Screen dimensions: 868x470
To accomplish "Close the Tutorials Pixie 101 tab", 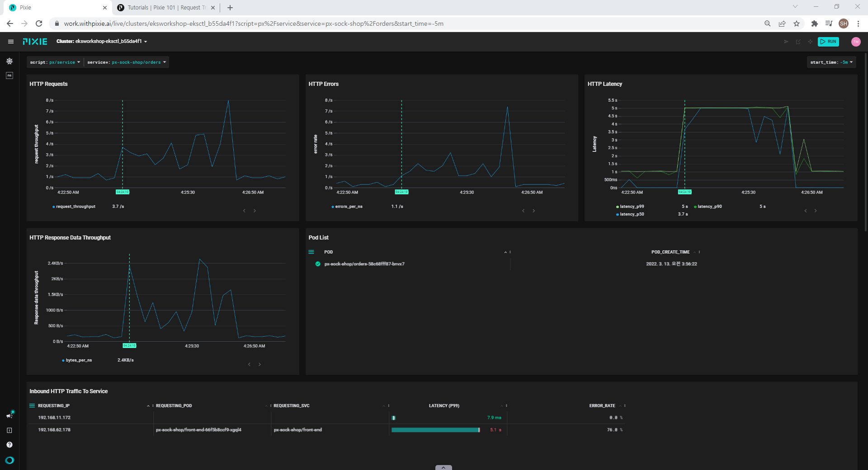I will click(213, 8).
